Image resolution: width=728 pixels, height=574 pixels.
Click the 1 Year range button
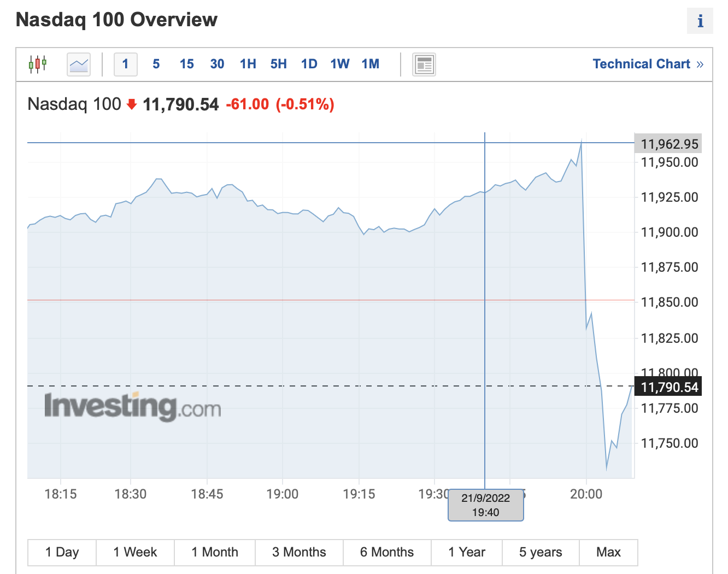[467, 552]
